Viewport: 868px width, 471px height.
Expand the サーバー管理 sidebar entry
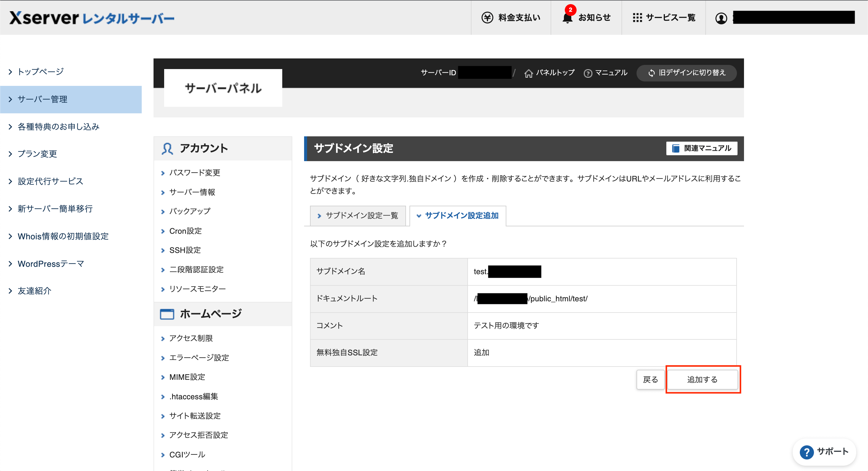[x=42, y=99]
